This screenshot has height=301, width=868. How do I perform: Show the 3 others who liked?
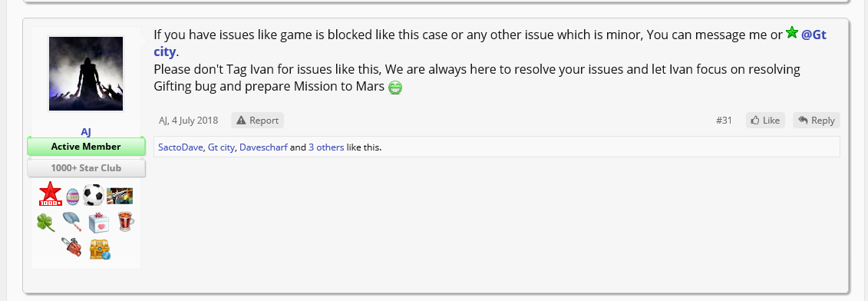326,147
